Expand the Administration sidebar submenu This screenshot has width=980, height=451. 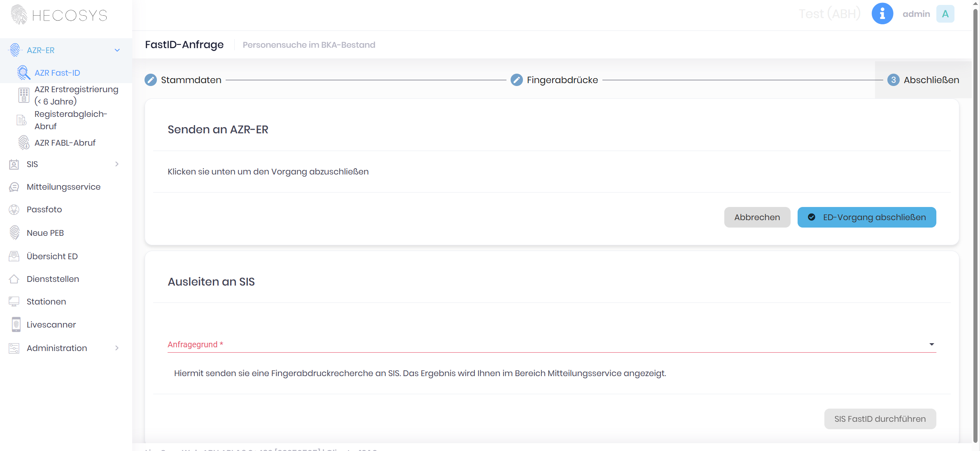pos(117,348)
